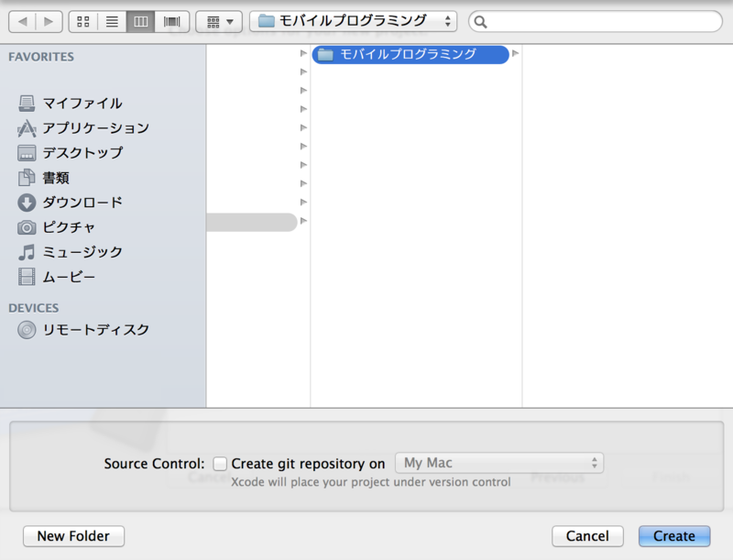
Task: Click the Source Control label
Action: point(154,464)
